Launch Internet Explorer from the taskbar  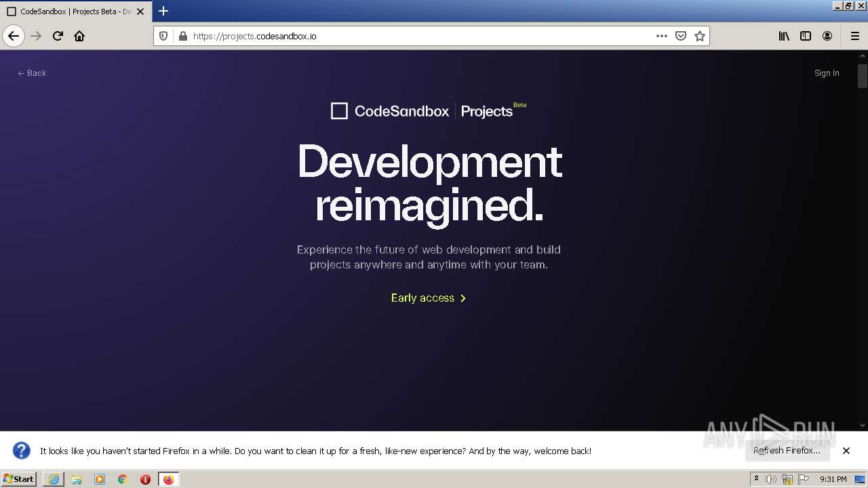pyautogui.click(x=54, y=479)
